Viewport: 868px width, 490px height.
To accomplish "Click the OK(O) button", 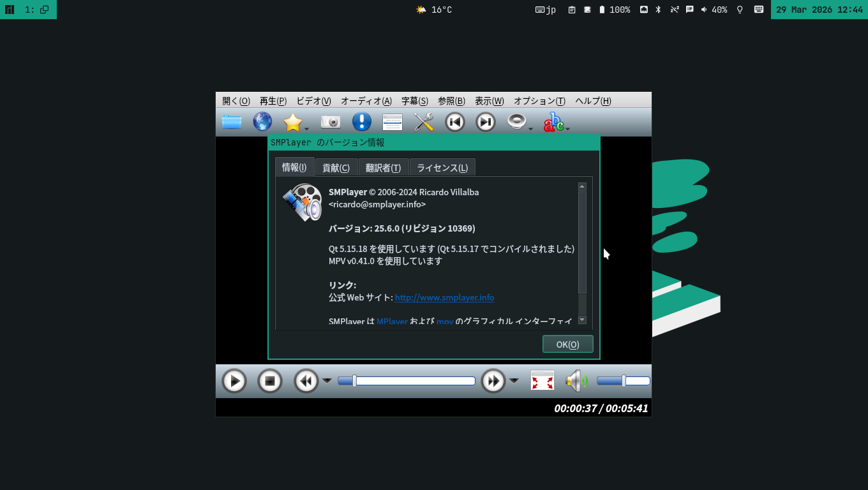I will click(x=568, y=344).
